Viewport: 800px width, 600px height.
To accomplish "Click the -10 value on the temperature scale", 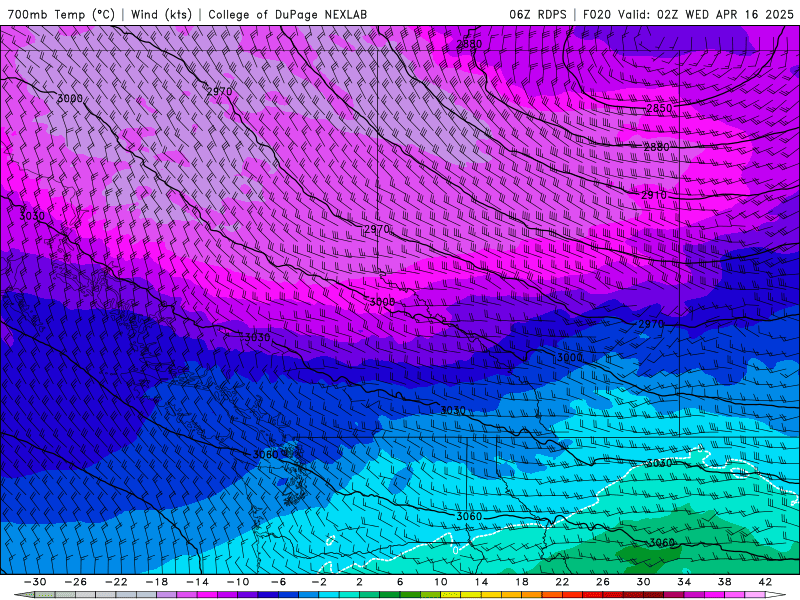I will pyautogui.click(x=238, y=582).
